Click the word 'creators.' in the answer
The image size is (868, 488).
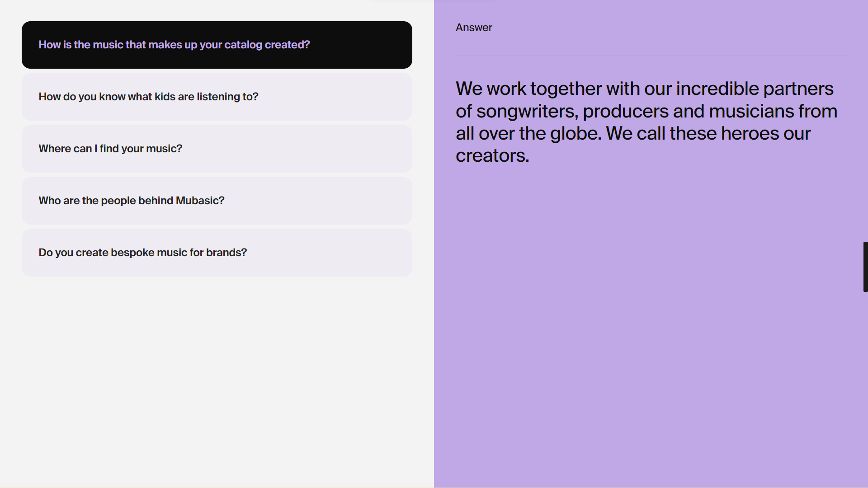click(x=492, y=156)
